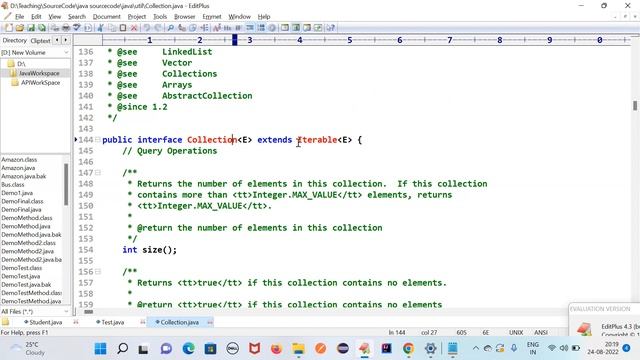Image resolution: width=640 pixels, height=360 pixels.
Task: Click the Cut scissors toolbar icon
Action: tap(100, 28)
